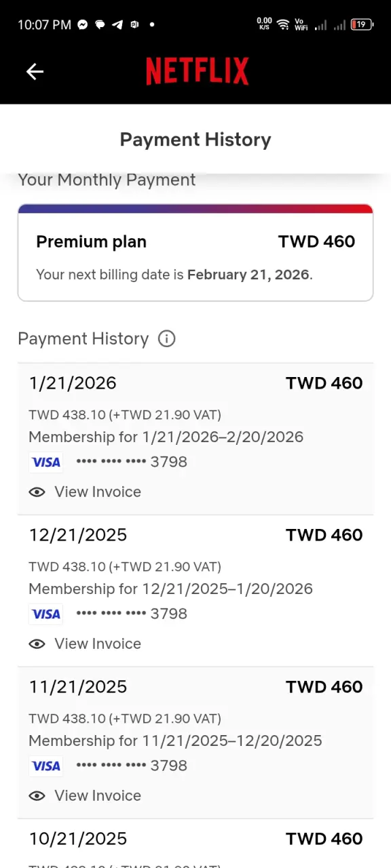Tap the February 21, 2026 billing date

tap(248, 275)
